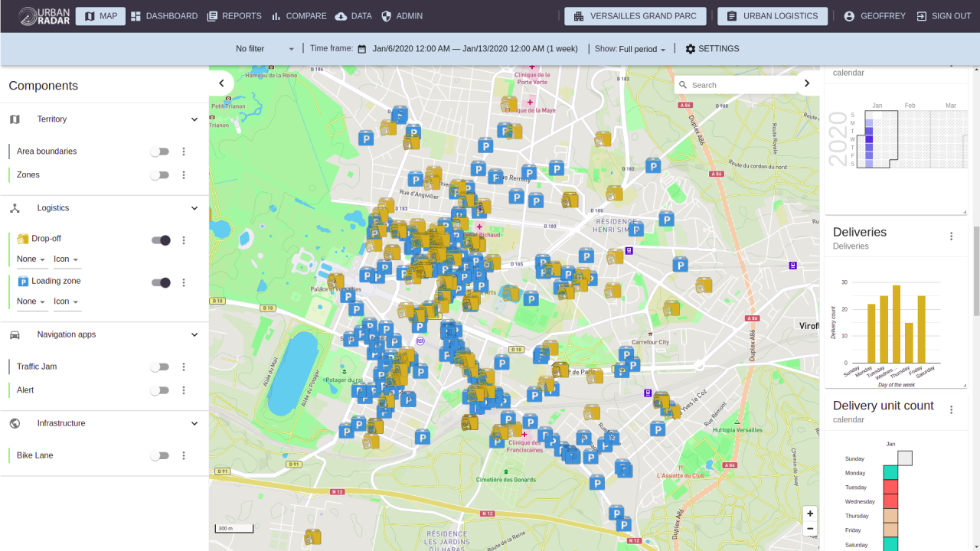The width and height of the screenshot is (980, 551).
Task: Click the map zoom out minus button
Action: pyautogui.click(x=810, y=529)
